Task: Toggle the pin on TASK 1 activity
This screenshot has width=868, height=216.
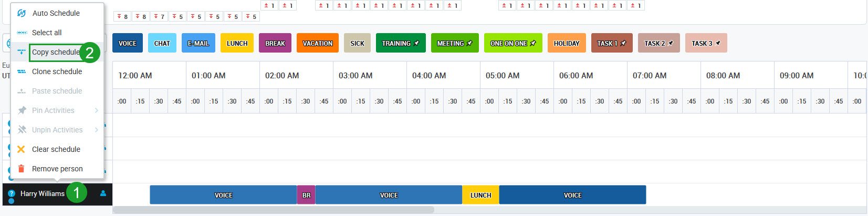Action: pyautogui.click(x=623, y=43)
